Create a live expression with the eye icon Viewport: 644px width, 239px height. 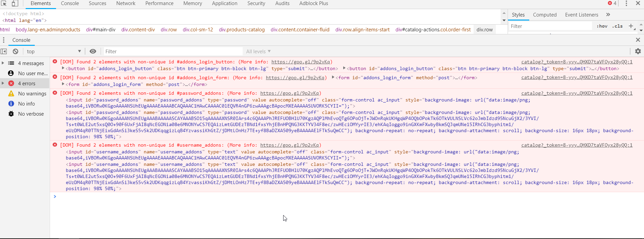[x=93, y=51]
